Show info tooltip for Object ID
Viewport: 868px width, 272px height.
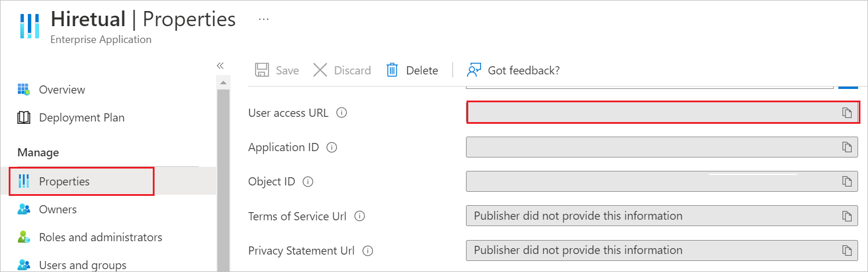point(309,182)
